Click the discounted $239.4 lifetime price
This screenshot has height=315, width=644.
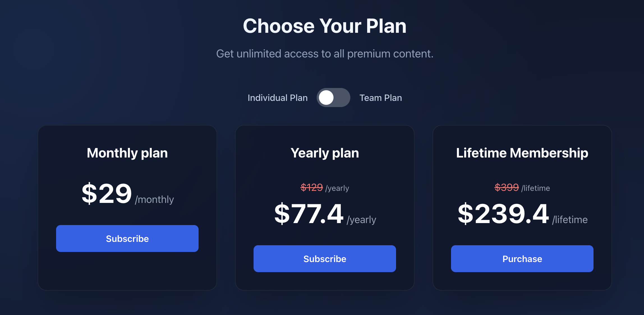503,214
